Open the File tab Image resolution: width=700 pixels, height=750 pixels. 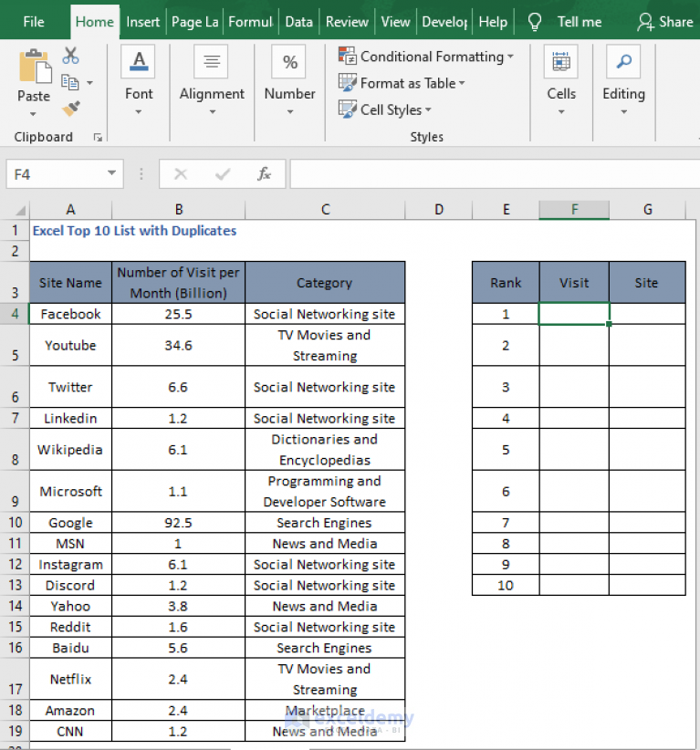click(34, 22)
